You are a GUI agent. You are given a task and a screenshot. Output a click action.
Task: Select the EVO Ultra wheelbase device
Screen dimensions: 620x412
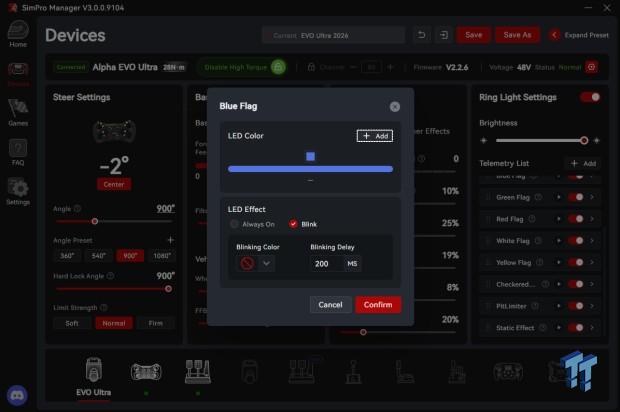(94, 376)
